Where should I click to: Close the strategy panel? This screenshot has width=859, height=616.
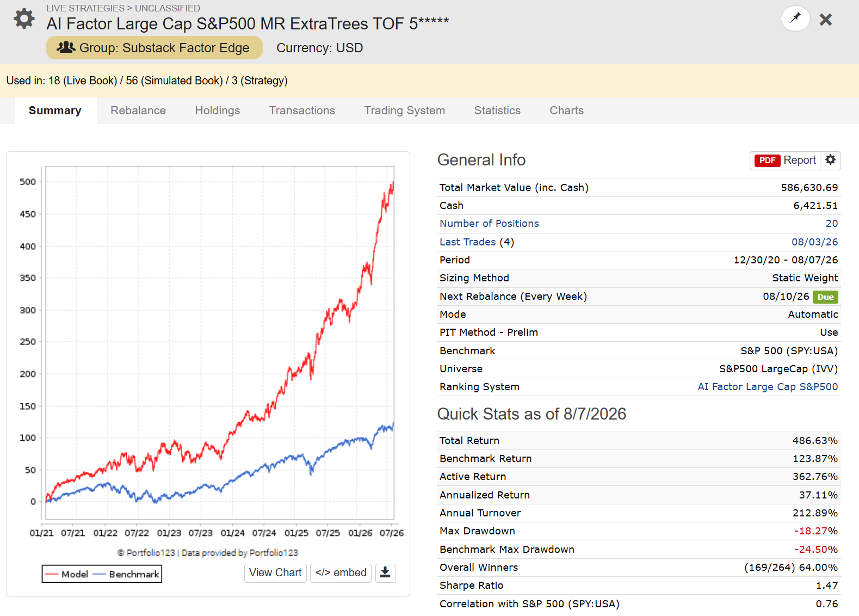tap(825, 20)
